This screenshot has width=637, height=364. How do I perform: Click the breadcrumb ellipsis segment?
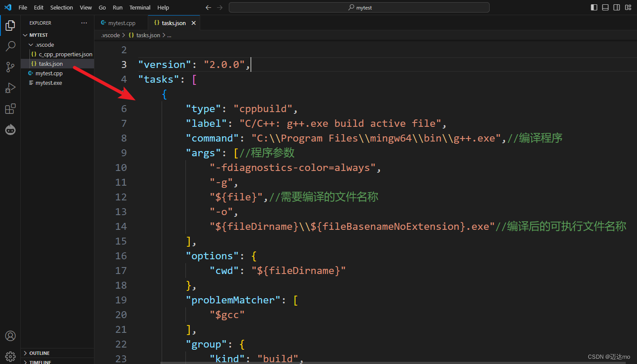pyautogui.click(x=169, y=35)
